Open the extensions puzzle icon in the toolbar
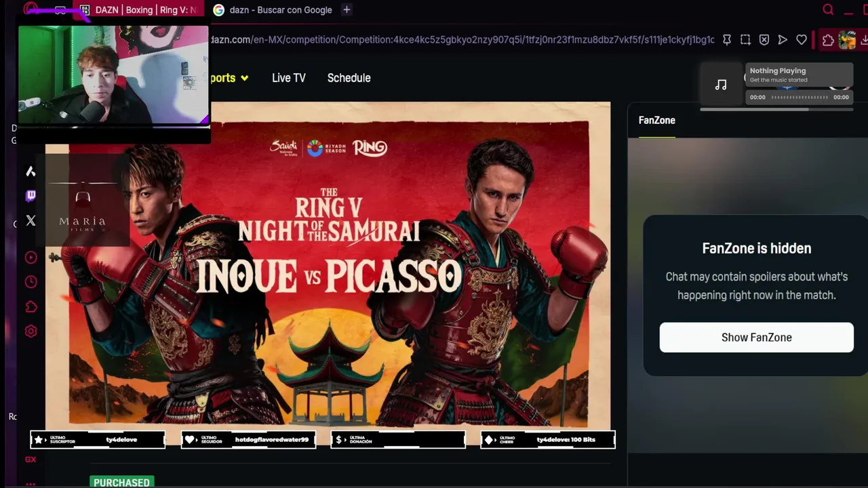This screenshot has height=488, width=868. coord(828,40)
